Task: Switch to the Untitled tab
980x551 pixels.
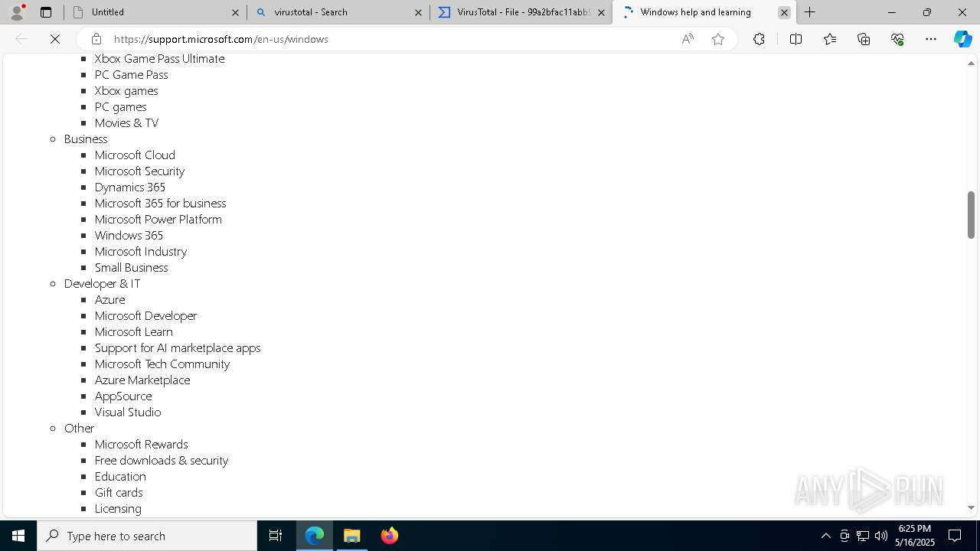Action: click(x=155, y=12)
